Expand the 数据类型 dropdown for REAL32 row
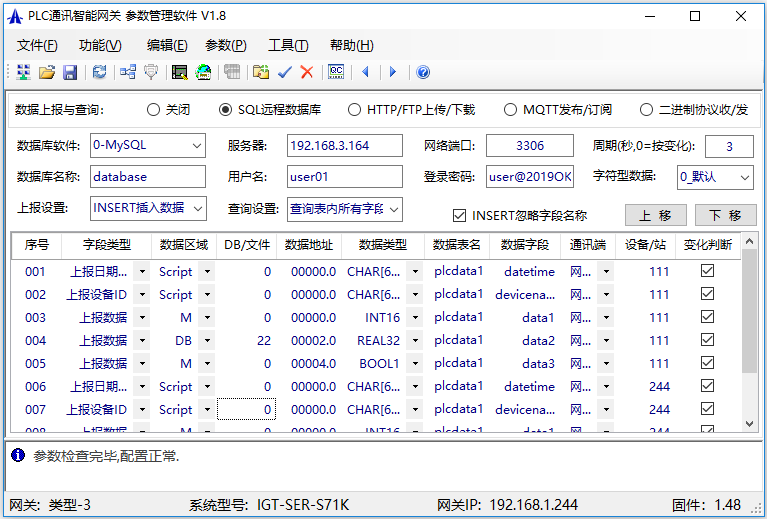767x519 pixels. (415, 340)
